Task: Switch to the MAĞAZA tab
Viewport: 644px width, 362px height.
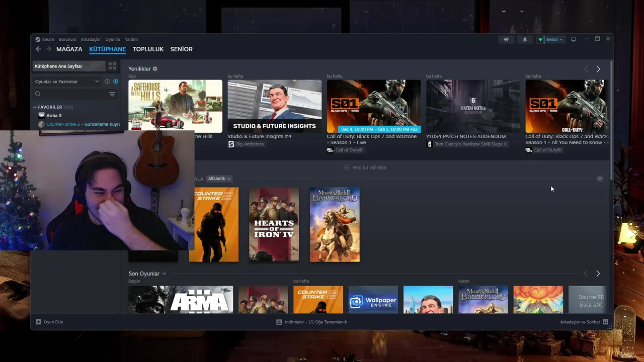Action: (69, 49)
